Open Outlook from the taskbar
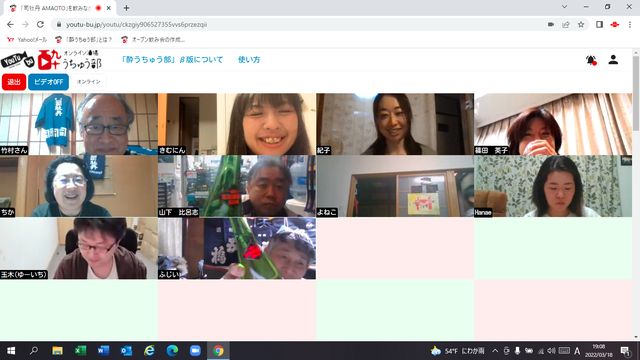This screenshot has height=360, width=640. [126, 351]
